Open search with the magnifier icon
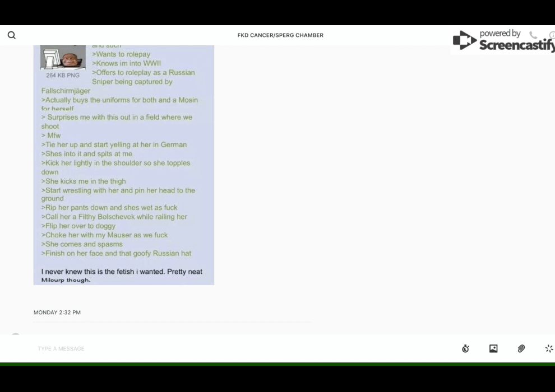 coord(11,35)
